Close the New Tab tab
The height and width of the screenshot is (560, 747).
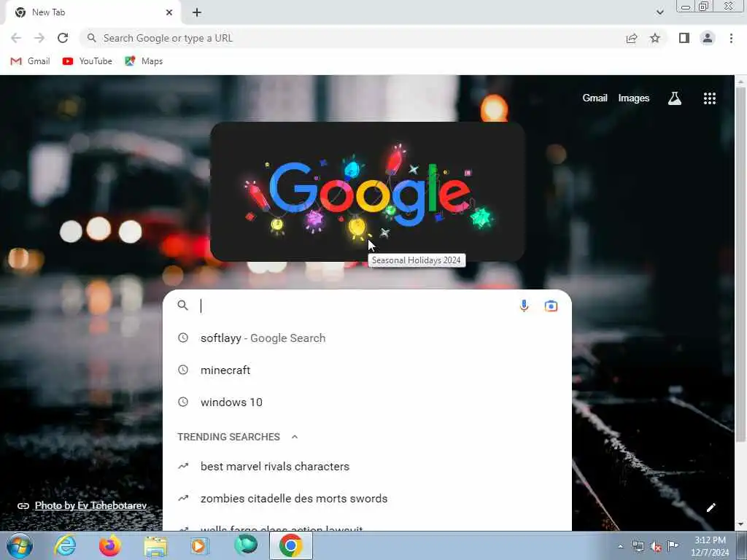[169, 12]
